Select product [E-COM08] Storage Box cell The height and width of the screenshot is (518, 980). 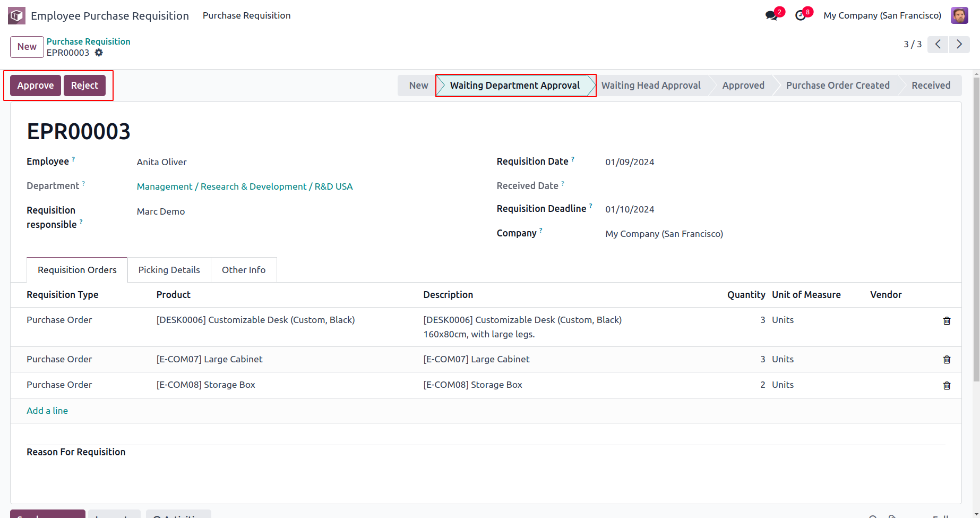point(205,385)
